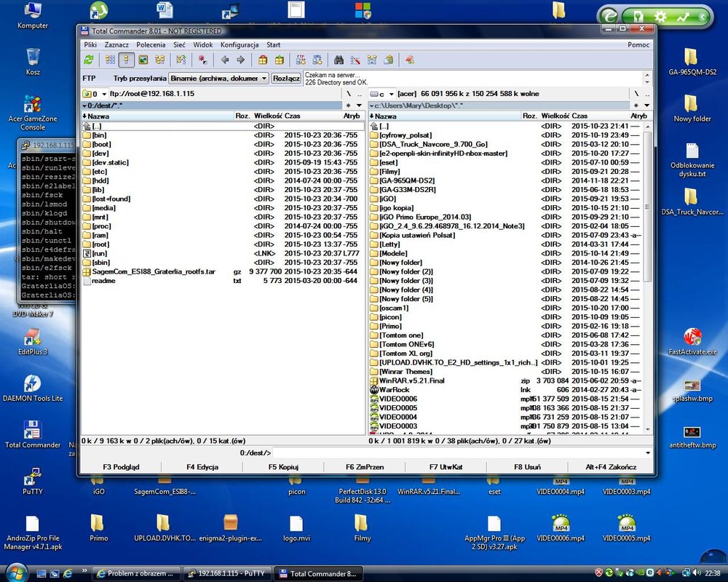Viewport: 728px width, 582px height.
Task: Click the FTP connect toolbar icon
Action: point(301,60)
